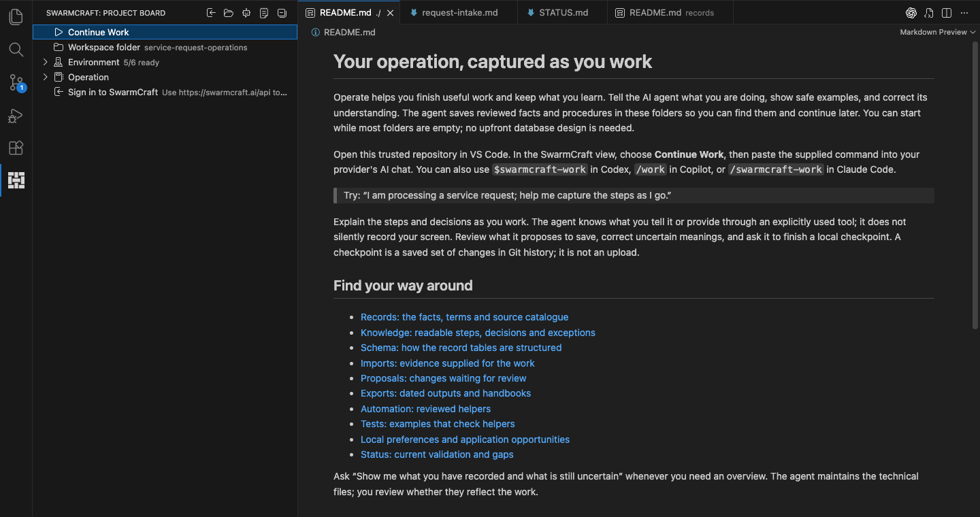Run Continue Work in SwarmCraft board
The width and height of the screenshot is (980, 517).
(165, 32)
